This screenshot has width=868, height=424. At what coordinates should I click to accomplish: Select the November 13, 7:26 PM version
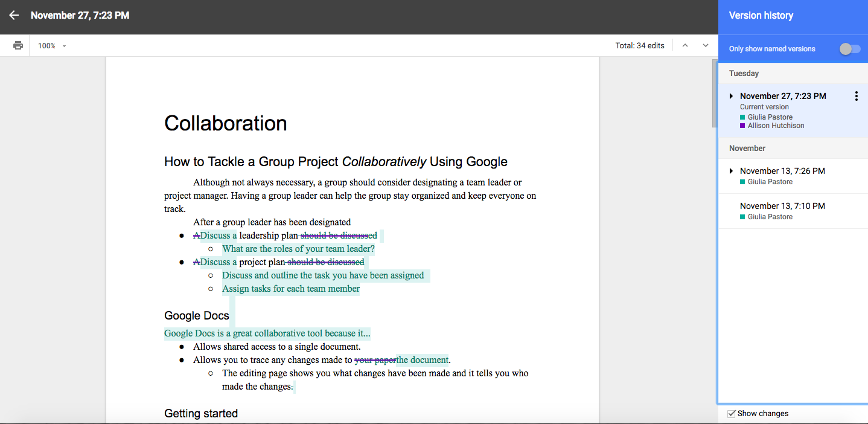click(793, 176)
